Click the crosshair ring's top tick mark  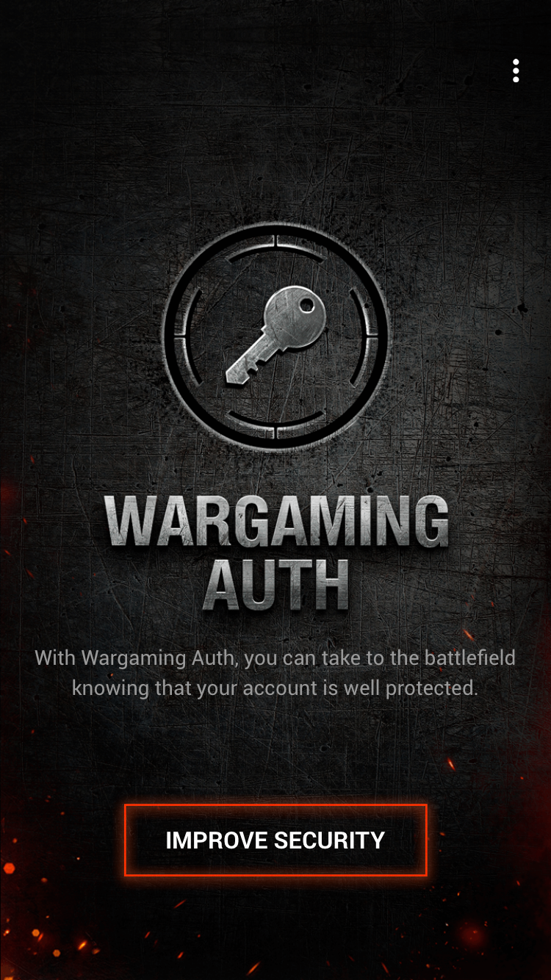(276, 241)
